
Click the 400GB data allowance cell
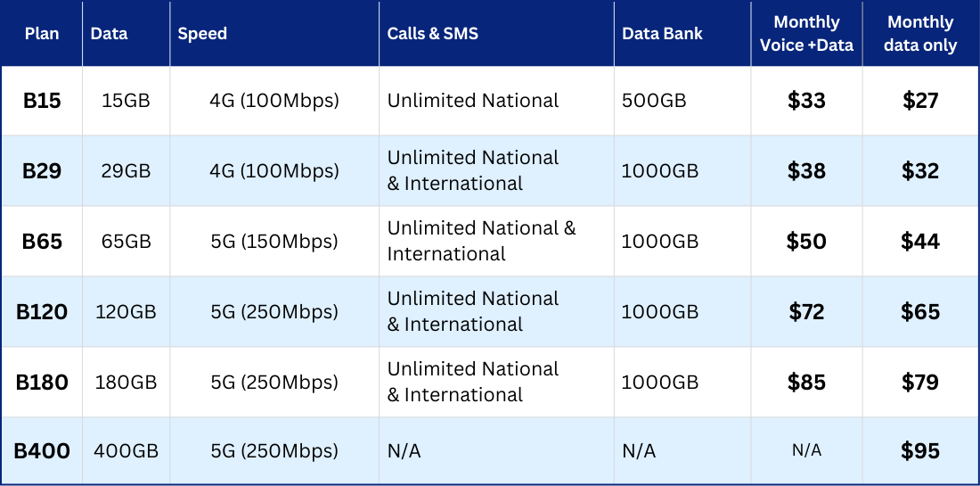tap(126, 451)
